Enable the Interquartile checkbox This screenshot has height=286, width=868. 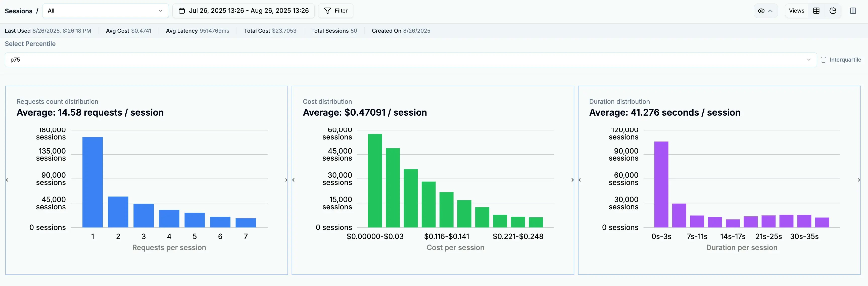(824, 60)
